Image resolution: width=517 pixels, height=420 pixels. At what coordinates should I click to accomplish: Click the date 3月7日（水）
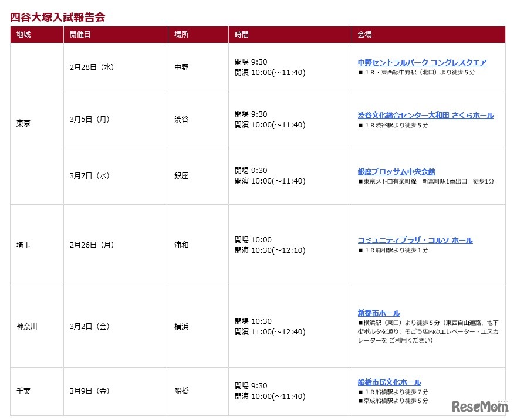pyautogui.click(x=89, y=176)
